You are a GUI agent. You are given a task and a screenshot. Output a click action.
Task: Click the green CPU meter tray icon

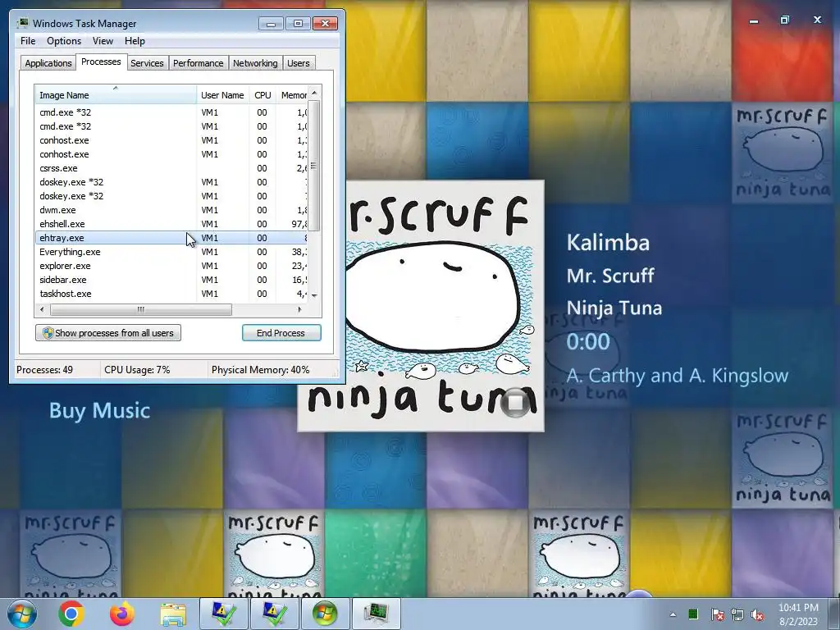point(692,614)
